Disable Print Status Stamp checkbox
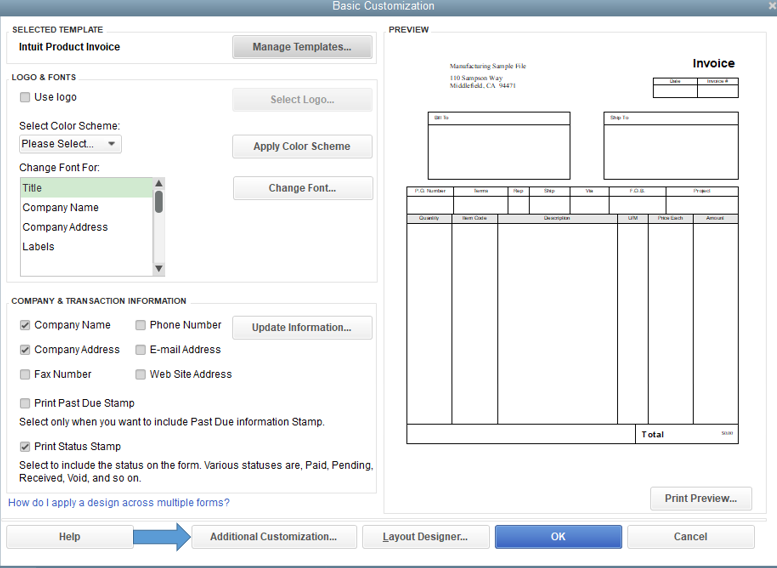Screen dimensions: 777x568 (x=25, y=447)
